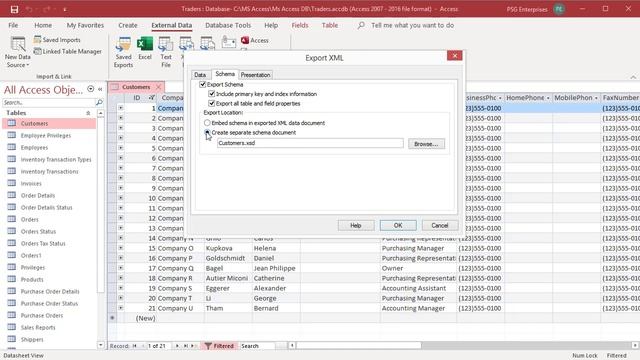Click Filtered toggle filter indicator
This screenshot has height=360, width=640.
(219, 346)
